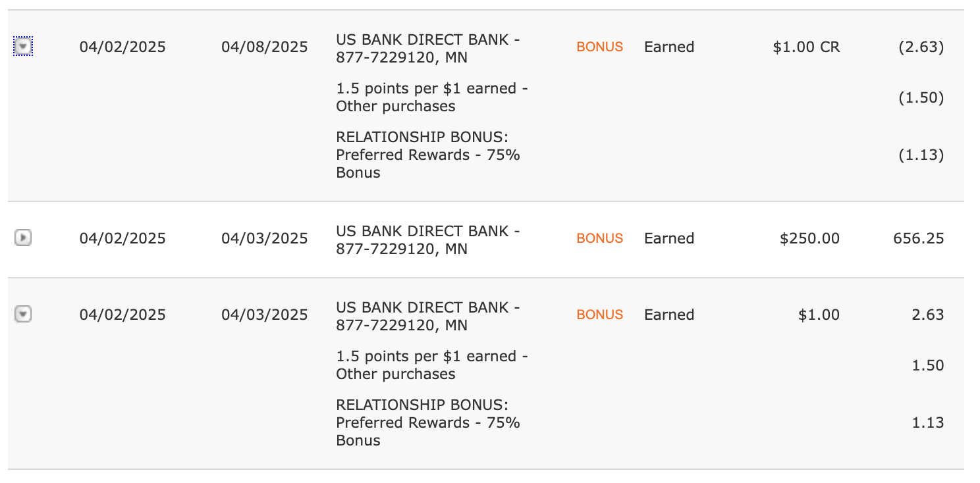Click the positive 1.50 base points value
The image size is (980, 483).
point(928,365)
